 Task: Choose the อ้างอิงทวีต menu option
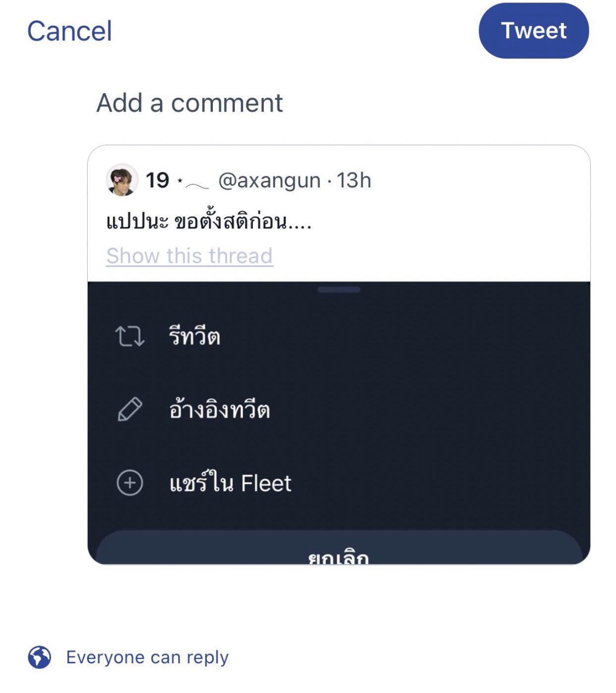click(219, 410)
